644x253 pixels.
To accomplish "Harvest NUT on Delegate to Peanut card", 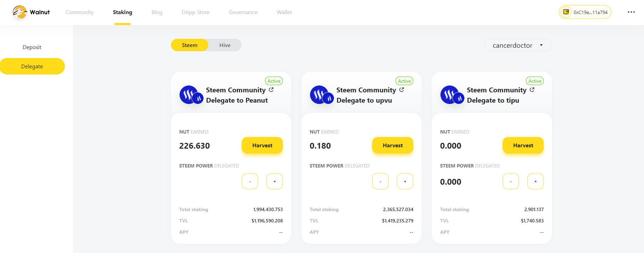I will coord(262,145).
